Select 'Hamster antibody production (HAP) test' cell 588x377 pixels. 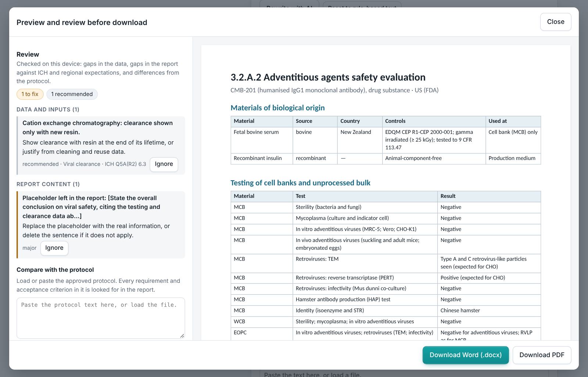365,299
